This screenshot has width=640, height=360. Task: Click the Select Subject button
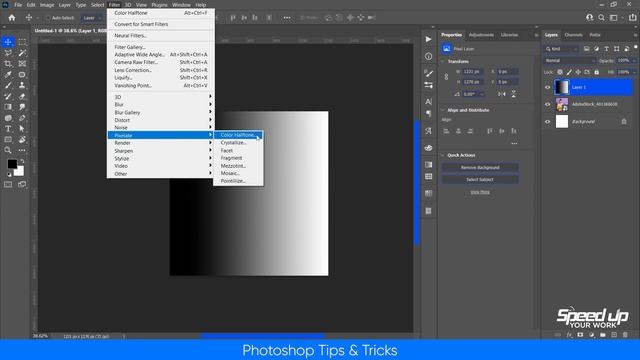[480, 180]
